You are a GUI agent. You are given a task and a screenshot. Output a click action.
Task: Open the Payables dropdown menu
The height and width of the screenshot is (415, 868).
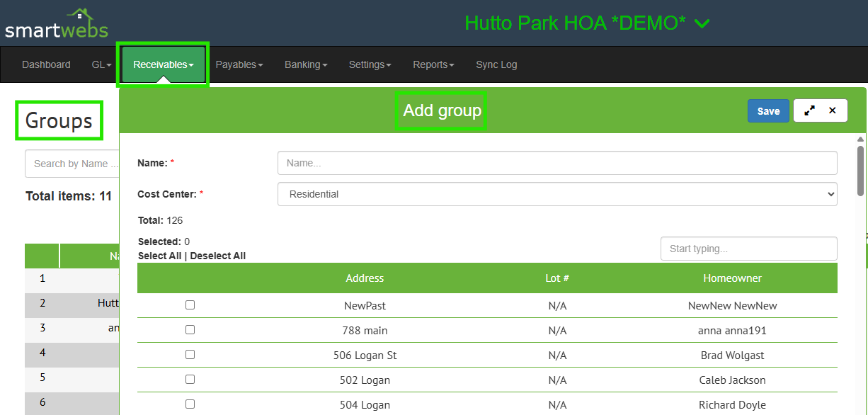tap(239, 64)
